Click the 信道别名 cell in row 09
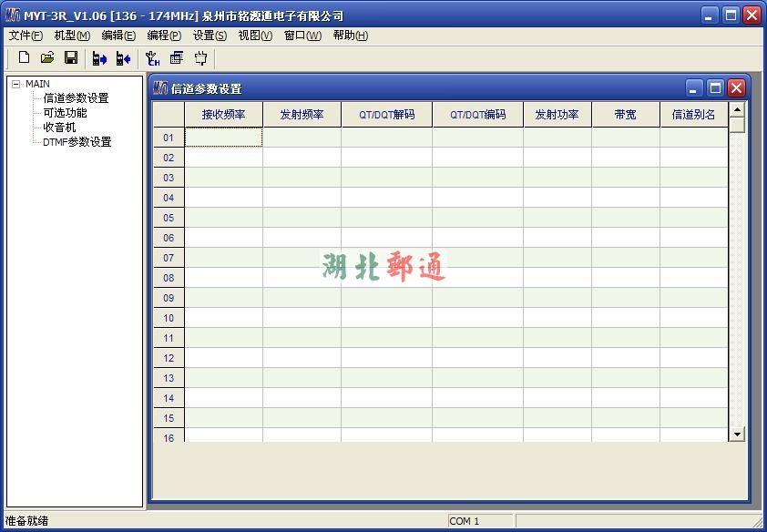This screenshot has width=767, height=532. coord(693,298)
